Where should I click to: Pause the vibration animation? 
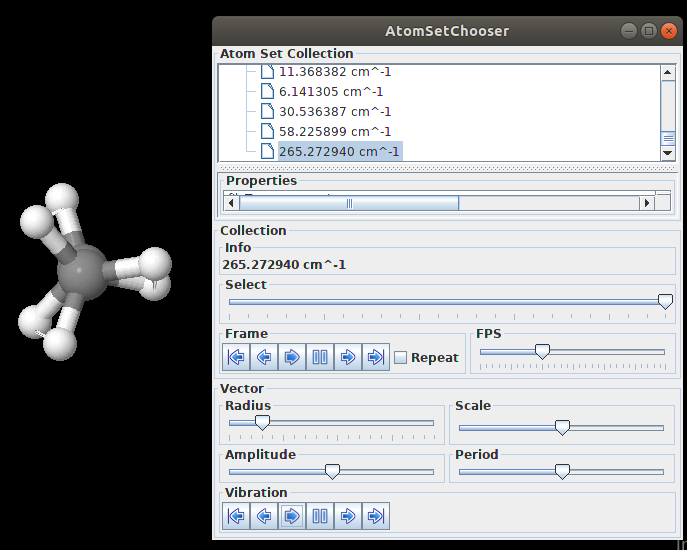(320, 516)
